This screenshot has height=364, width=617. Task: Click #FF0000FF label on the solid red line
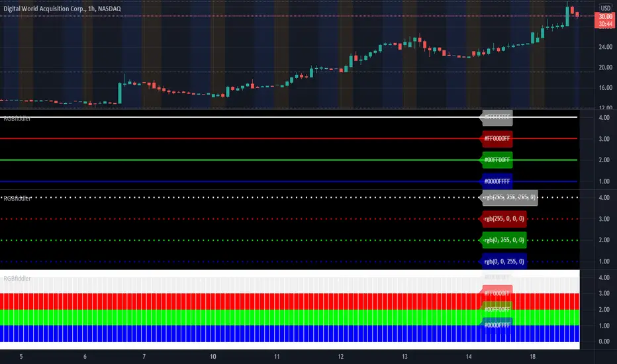tap(497, 138)
